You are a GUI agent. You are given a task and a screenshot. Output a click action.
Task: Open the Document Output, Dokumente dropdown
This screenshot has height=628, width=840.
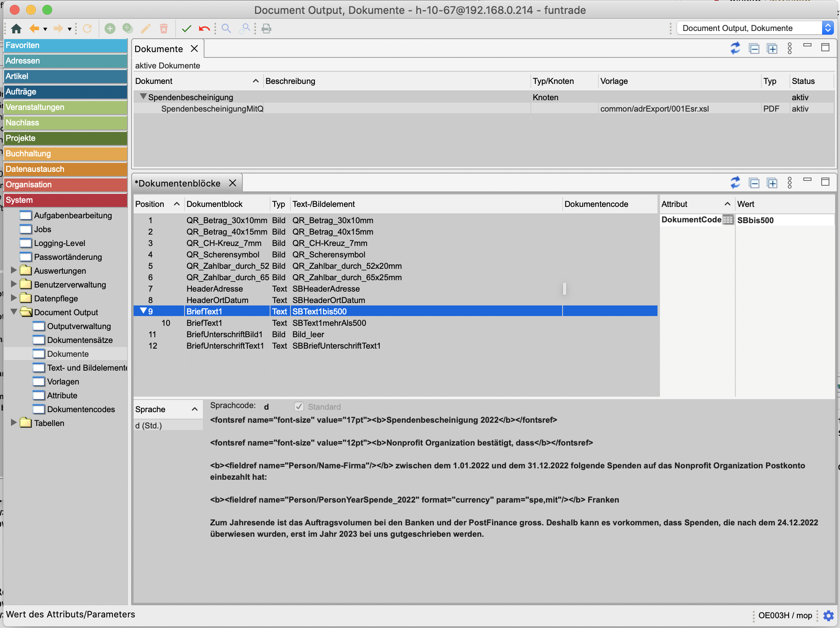pos(827,28)
